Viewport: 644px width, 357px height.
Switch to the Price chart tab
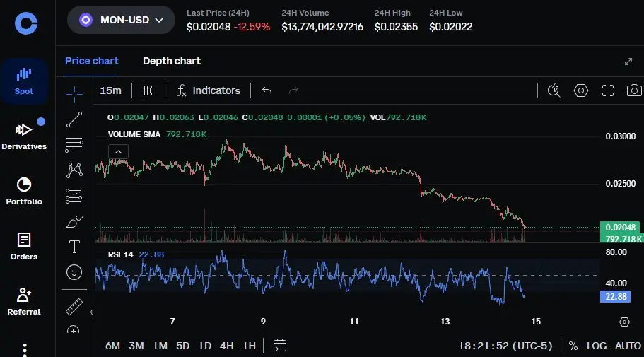click(x=92, y=61)
